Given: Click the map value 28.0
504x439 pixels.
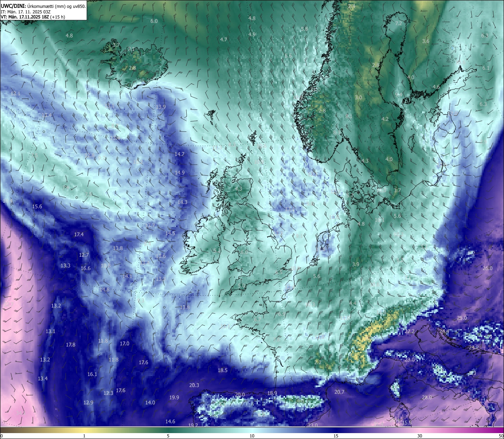Looking at the screenshot, I should [x=427, y=397].
